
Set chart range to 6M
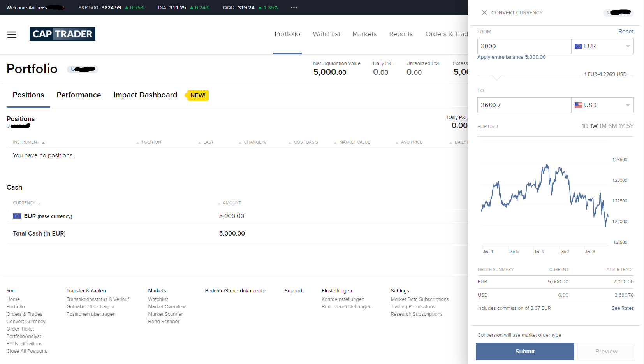(x=612, y=126)
